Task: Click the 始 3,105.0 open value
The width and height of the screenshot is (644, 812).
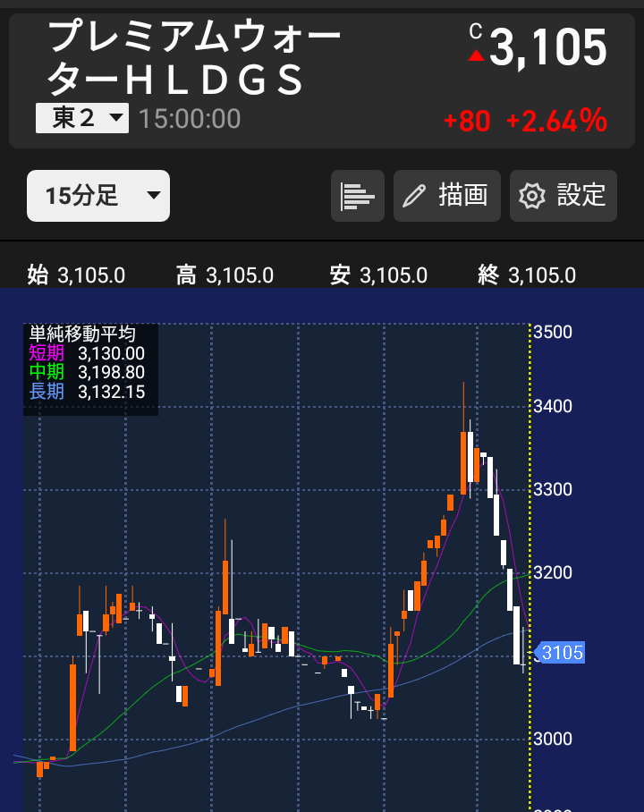Action: tap(76, 275)
